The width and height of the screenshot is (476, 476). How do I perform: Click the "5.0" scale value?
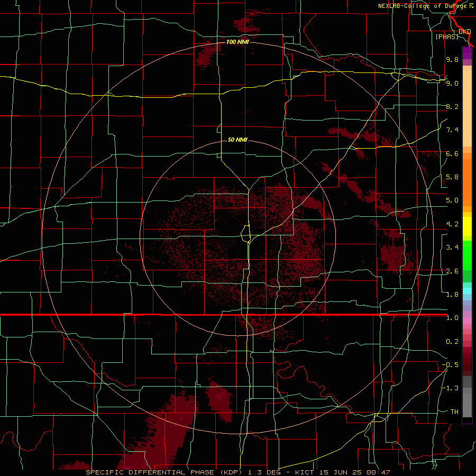point(452,200)
